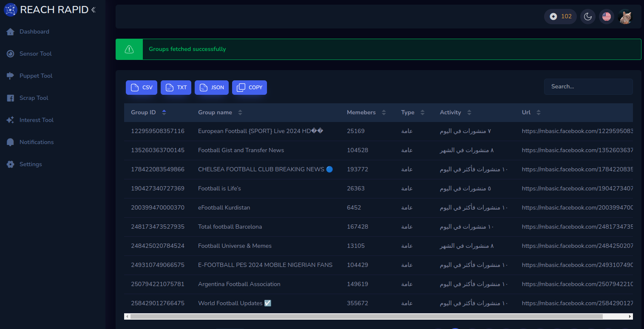Click the Dashboard home icon
Image resolution: width=644 pixels, height=329 pixels.
pyautogui.click(x=11, y=32)
